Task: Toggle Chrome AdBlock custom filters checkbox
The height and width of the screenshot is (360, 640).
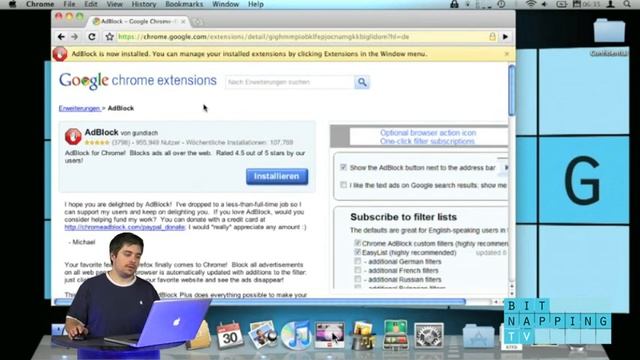Action: coord(358,243)
